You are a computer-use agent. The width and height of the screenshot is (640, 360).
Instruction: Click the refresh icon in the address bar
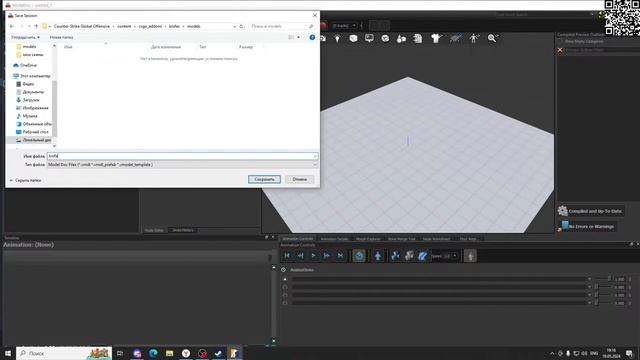point(241,26)
